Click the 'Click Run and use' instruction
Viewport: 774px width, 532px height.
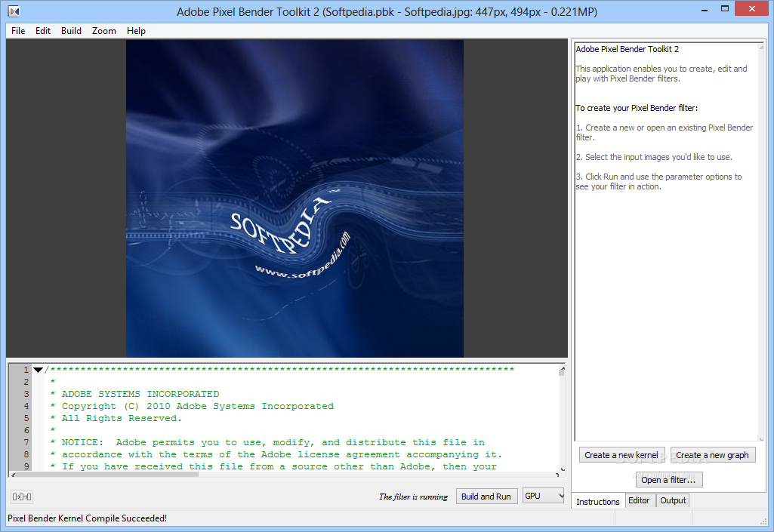point(658,182)
